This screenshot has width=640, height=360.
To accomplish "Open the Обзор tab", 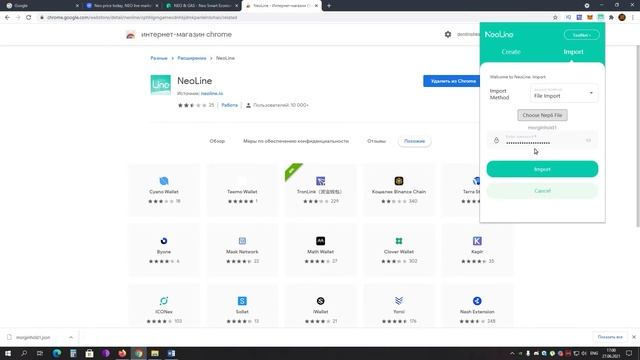I will click(x=217, y=141).
